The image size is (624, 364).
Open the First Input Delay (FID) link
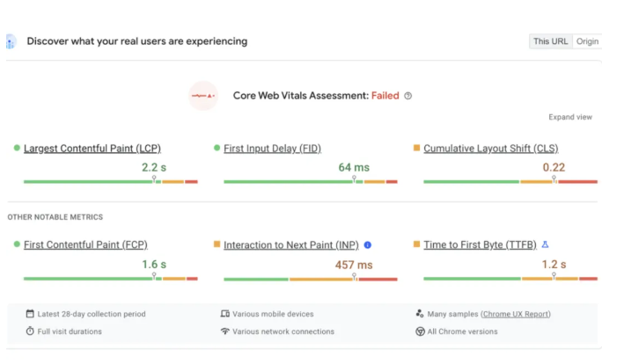click(x=272, y=149)
